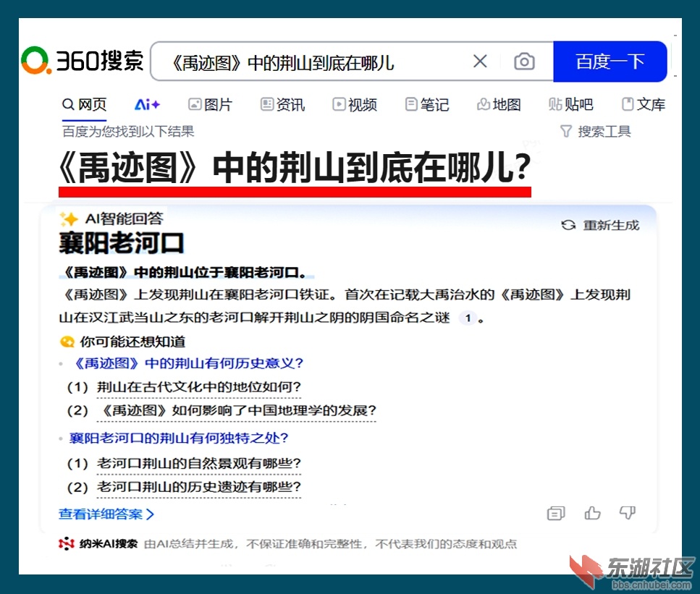Screen dimensions: 700x594
Task: Click the copy answer icon
Action: coord(556,513)
